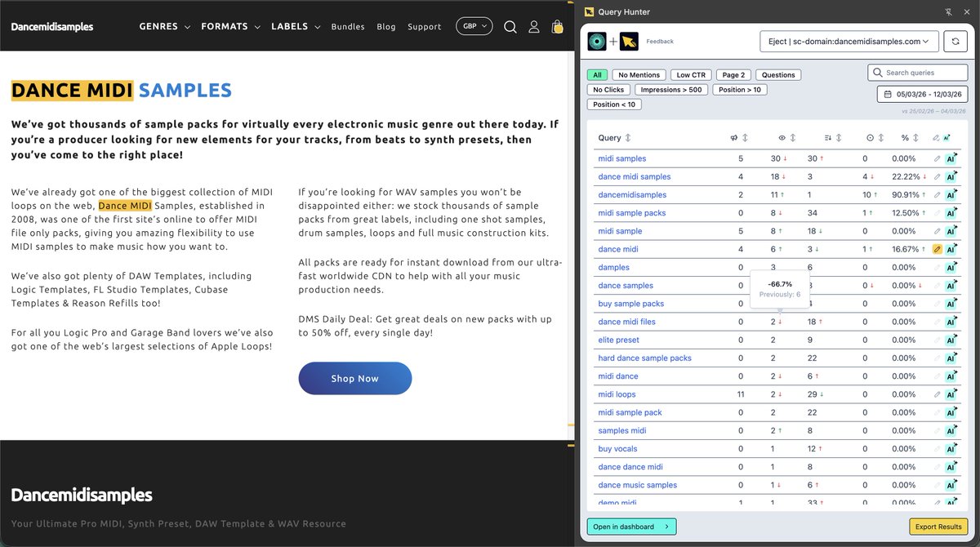Toggle the No Mentions filter
The image size is (980, 547).
pyautogui.click(x=639, y=75)
